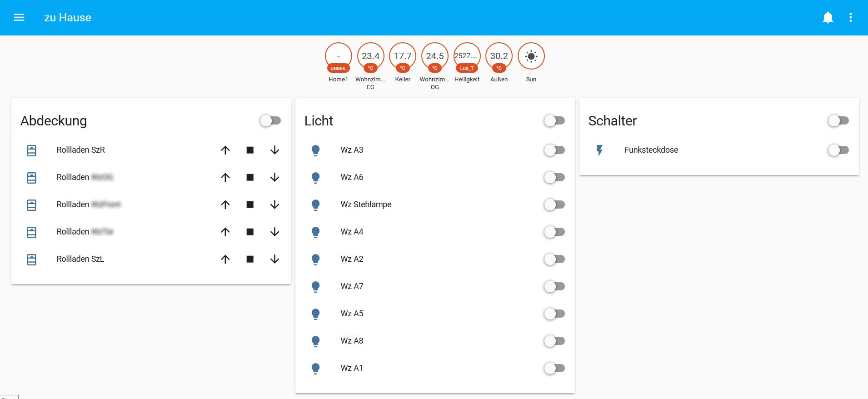Open the Helligkeit lux sensor badge

point(467,56)
